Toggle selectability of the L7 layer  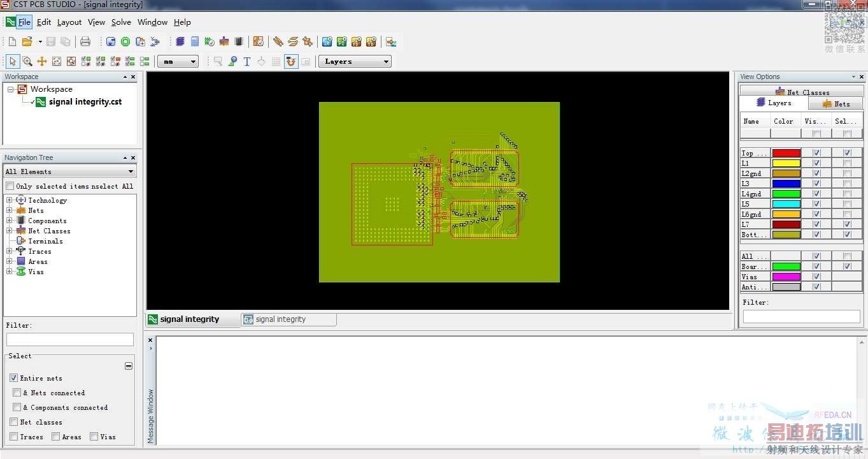(x=847, y=224)
